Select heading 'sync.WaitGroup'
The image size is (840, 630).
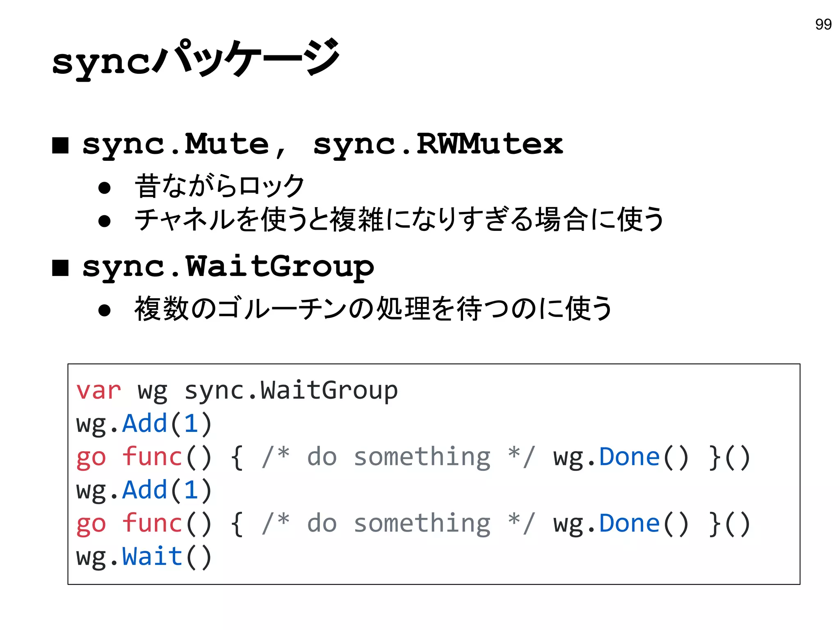228,267
